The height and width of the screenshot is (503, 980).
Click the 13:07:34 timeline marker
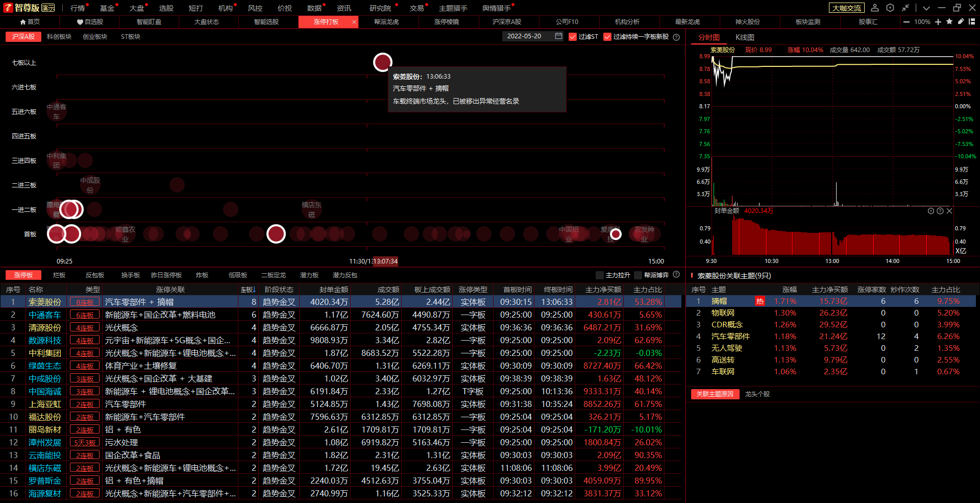coord(386,261)
